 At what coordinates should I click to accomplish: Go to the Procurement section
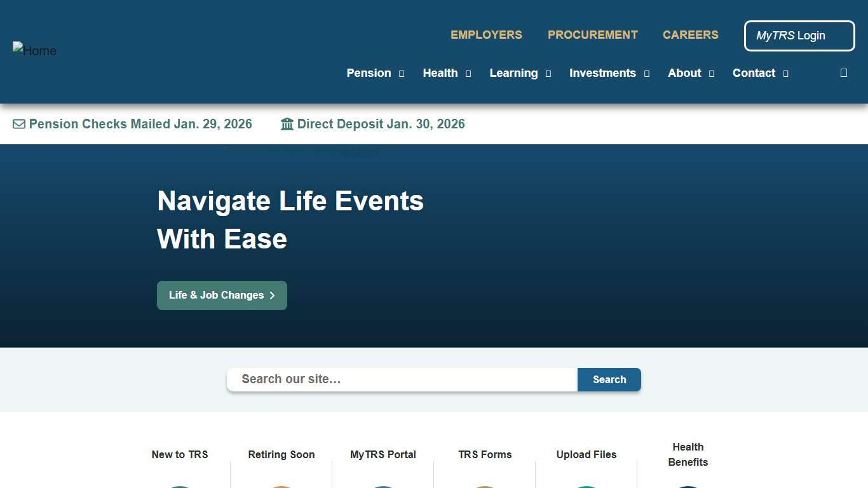[592, 35]
